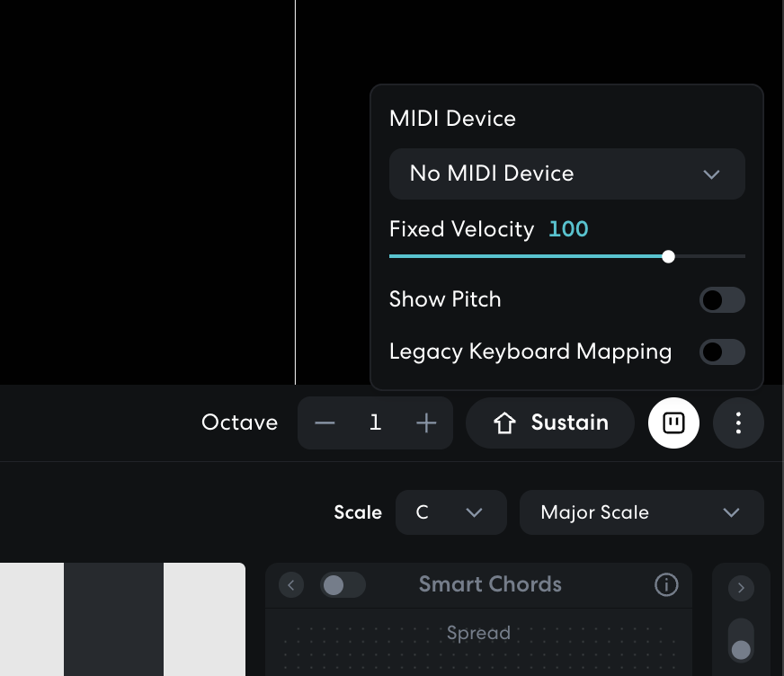Enable the Show Pitch toggle
This screenshot has height=676, width=784.
coord(722,299)
